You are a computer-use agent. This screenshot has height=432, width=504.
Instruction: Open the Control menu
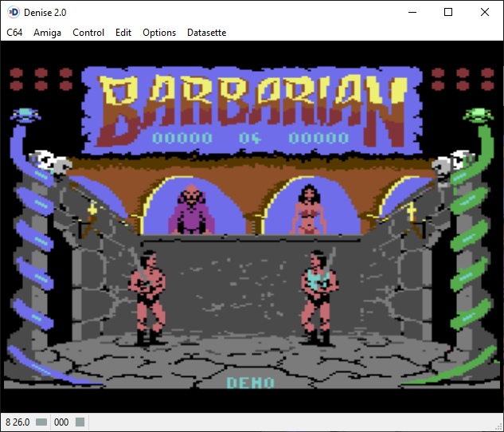(x=88, y=33)
